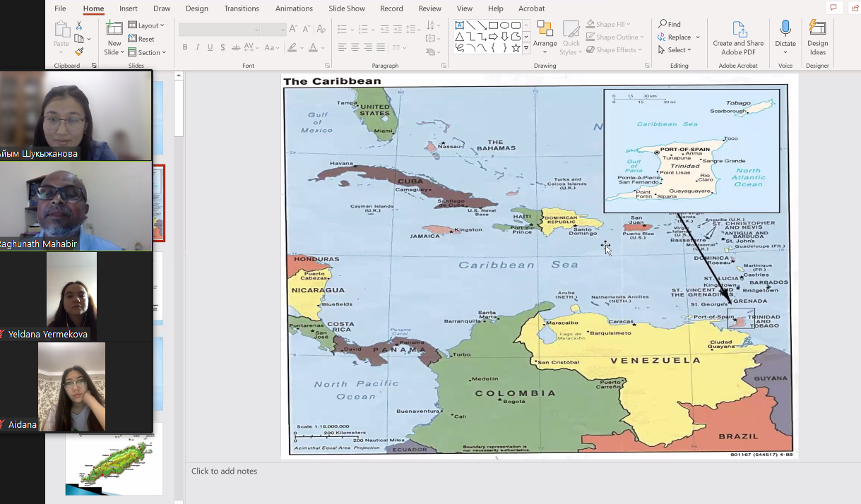Select the Right Arrow shape in gallery
Viewport: 861px width, 504px height.
(493, 37)
